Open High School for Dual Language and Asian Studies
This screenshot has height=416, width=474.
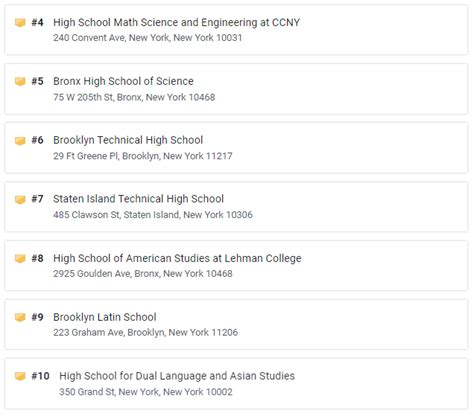pos(177,376)
